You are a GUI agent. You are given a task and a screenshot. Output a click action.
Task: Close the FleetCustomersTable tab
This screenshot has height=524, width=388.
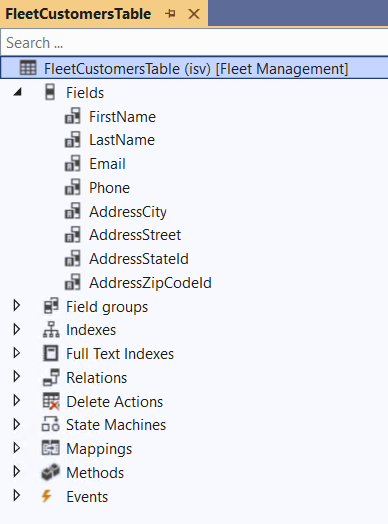[x=194, y=14]
